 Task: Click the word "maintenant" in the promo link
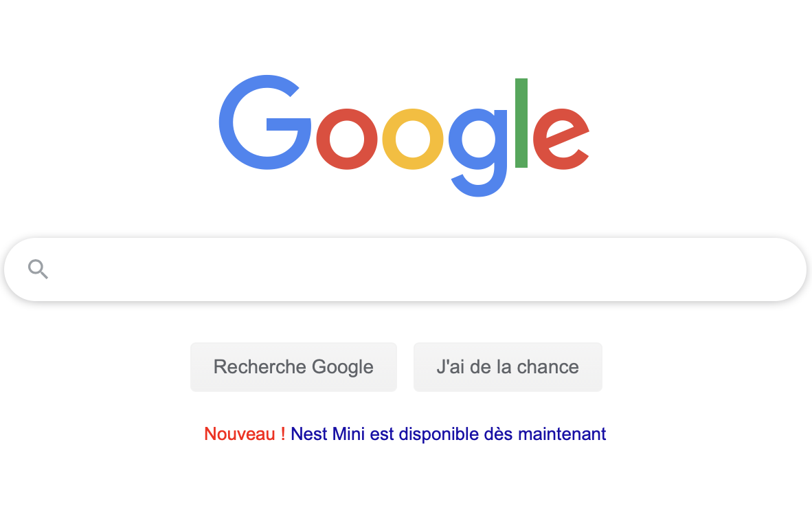[x=562, y=434]
